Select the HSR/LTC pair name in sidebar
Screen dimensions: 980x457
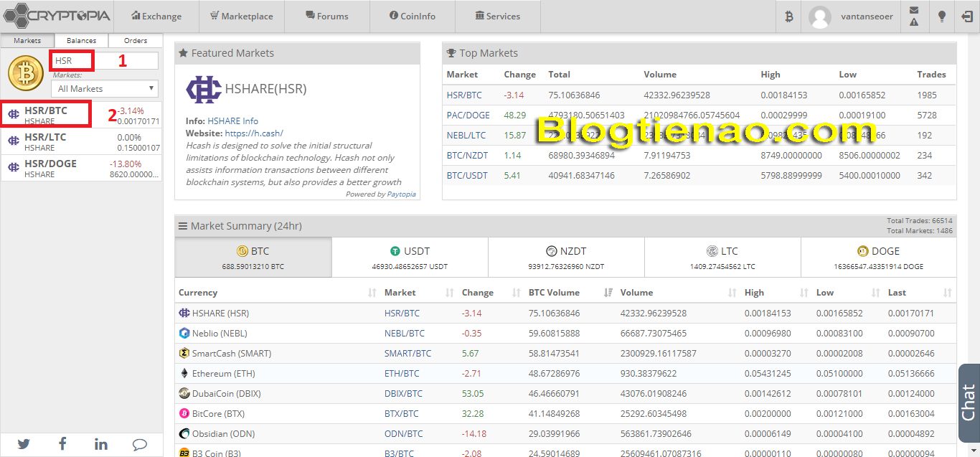click(45, 137)
